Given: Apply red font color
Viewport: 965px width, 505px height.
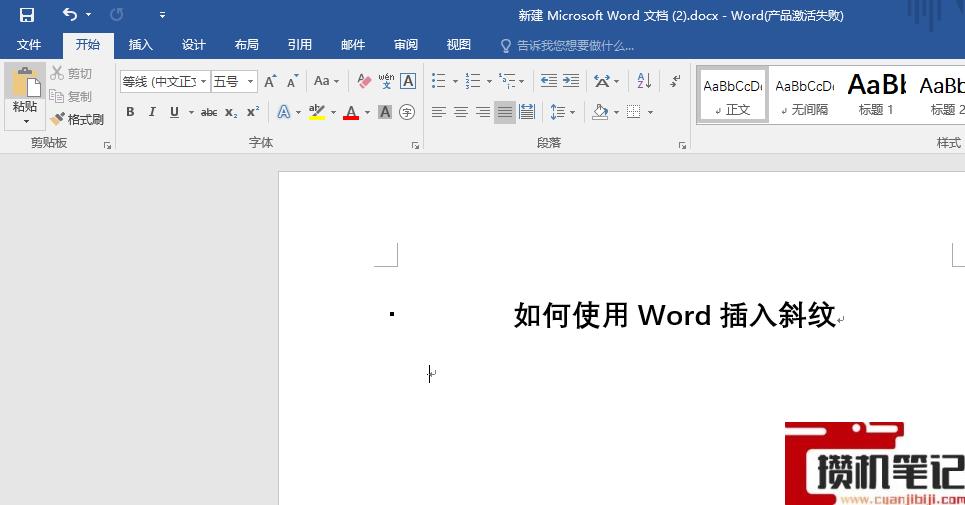Looking at the screenshot, I should (x=351, y=112).
